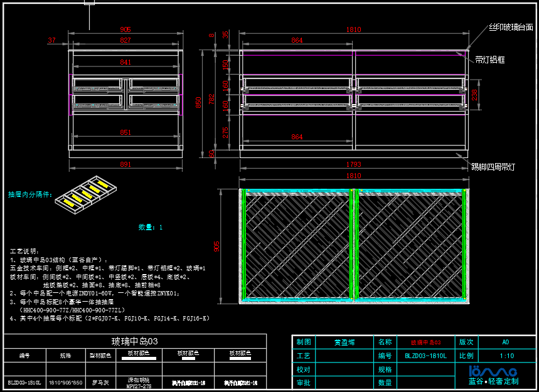The height and width of the screenshot is (392, 539).
Task: Select the 黄盈辉 drafter name cell
Action: click(x=344, y=342)
